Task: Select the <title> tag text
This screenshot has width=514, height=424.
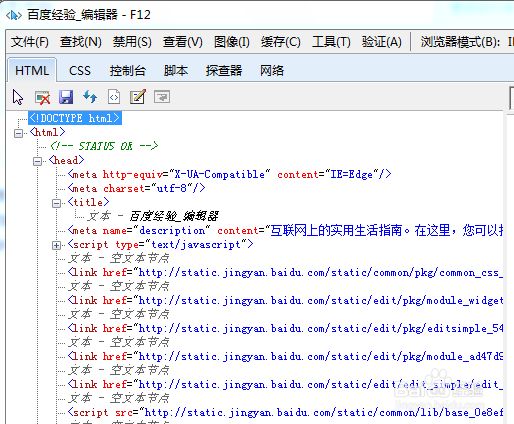Action: [x=88, y=202]
